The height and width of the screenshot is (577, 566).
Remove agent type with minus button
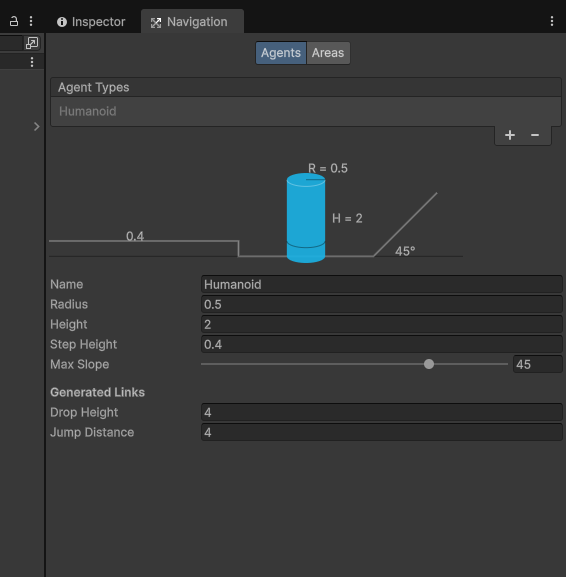coord(535,135)
